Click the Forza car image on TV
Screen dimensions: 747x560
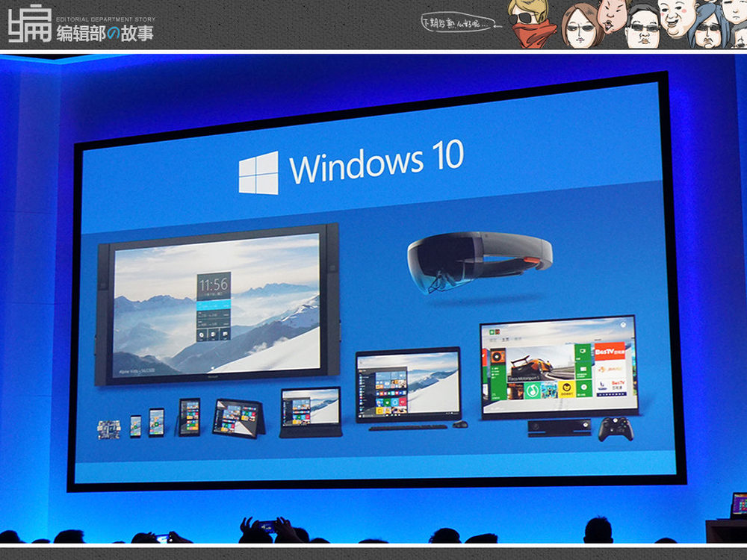pos(540,363)
